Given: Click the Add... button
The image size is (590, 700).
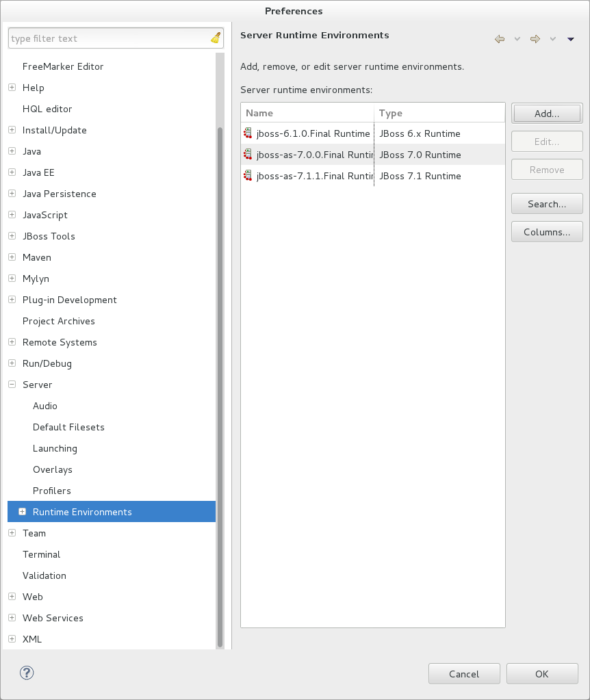Looking at the screenshot, I should (546, 113).
